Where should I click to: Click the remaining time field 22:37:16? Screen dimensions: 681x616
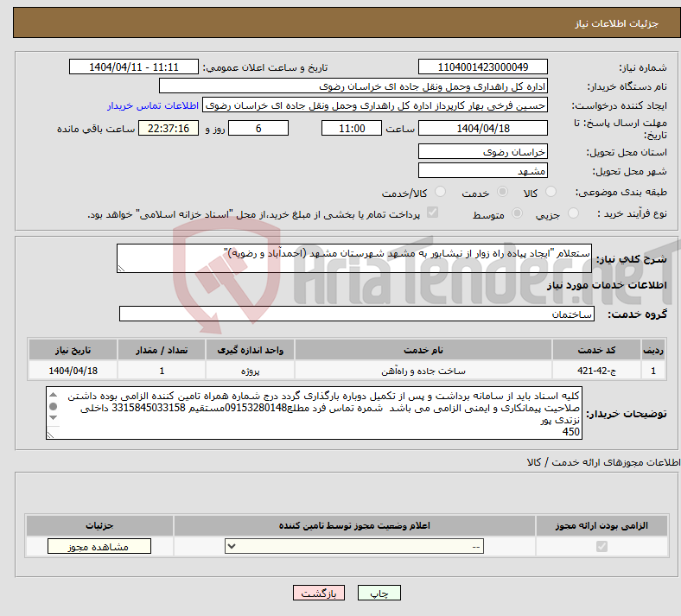pos(169,128)
